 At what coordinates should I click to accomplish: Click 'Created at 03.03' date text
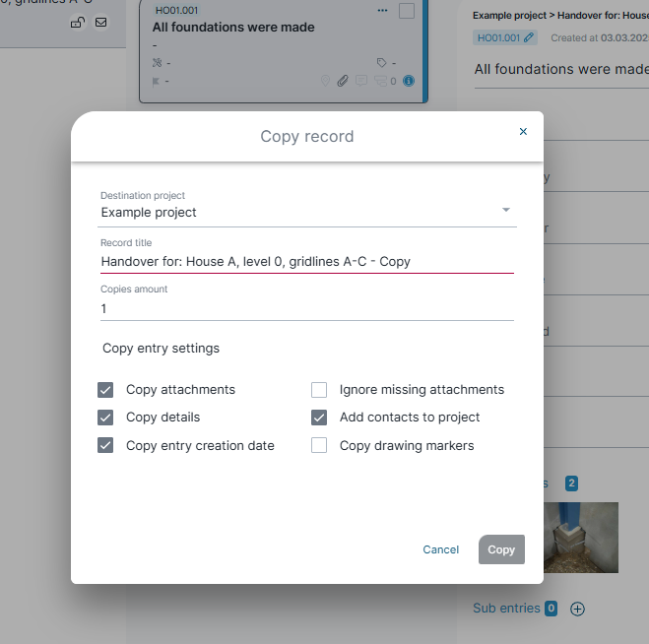coord(600,37)
